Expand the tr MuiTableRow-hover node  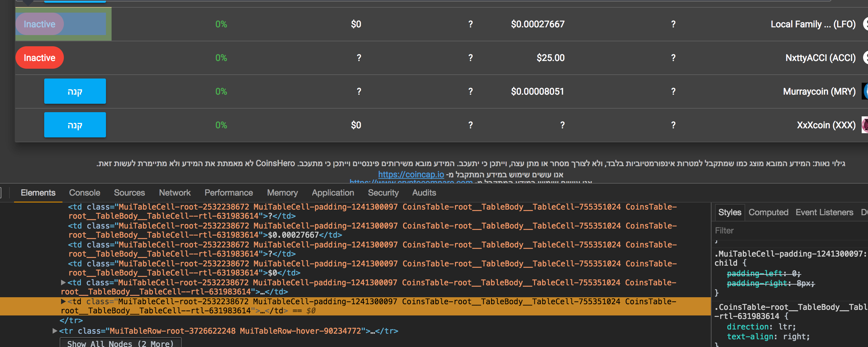(55, 331)
